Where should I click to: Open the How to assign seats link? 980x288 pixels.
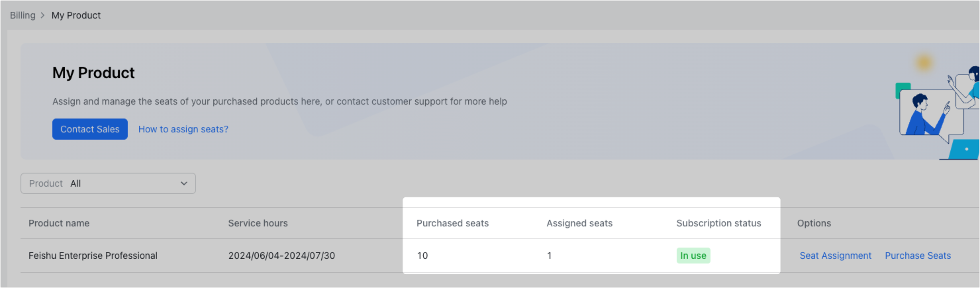[183, 129]
